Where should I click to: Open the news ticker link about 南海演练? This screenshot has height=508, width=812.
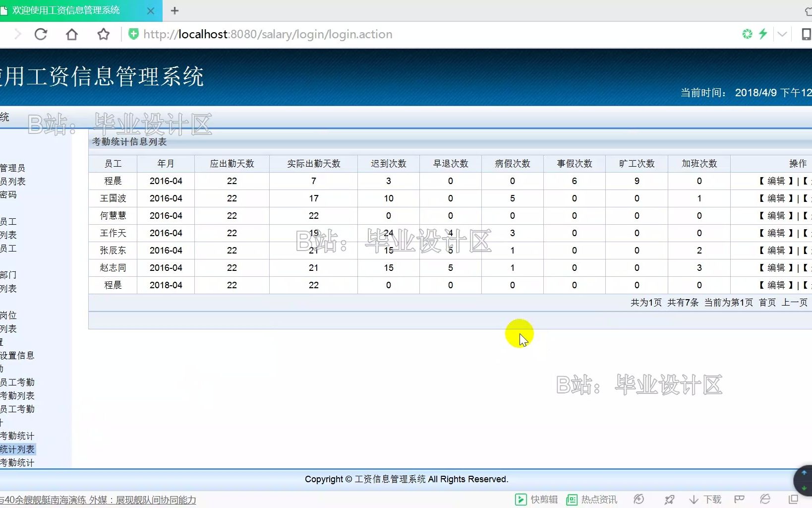(98, 500)
